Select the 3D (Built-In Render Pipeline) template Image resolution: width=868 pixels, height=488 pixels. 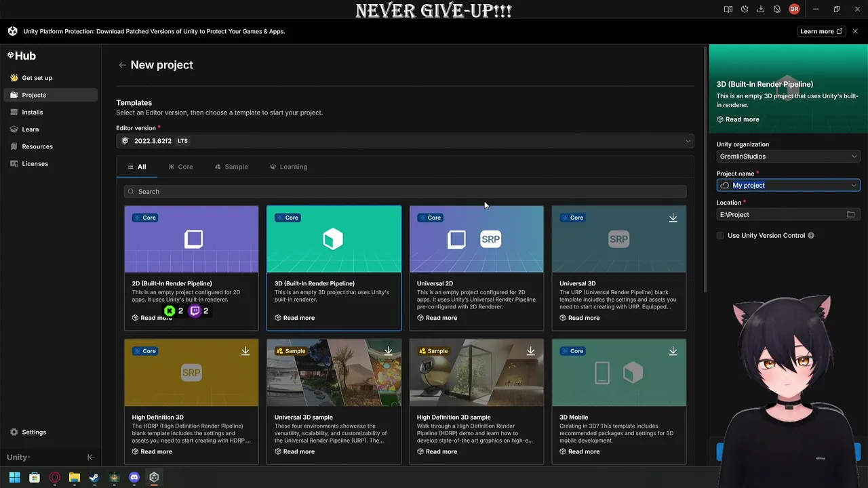334,268
